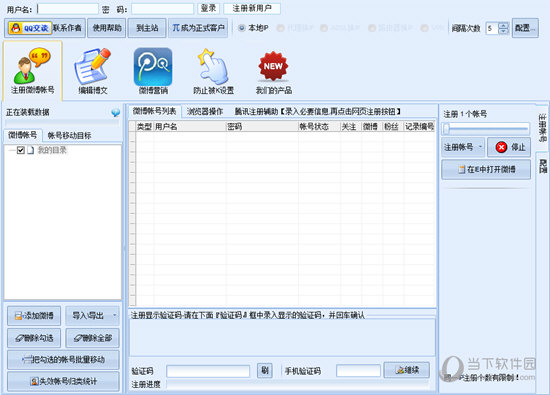
Task: Open the vertical 配置 side tab
Action: [x=543, y=166]
